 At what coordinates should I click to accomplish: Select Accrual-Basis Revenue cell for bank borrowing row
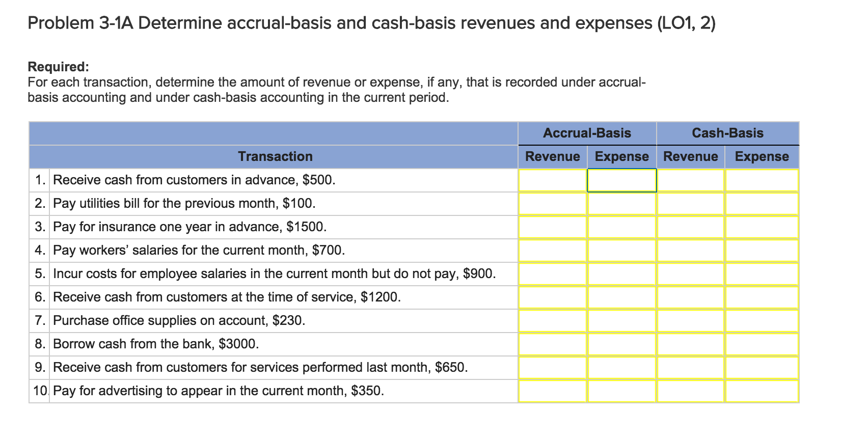tap(553, 344)
